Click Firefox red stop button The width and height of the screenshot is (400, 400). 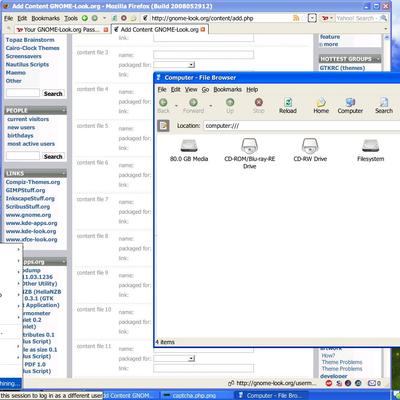click(x=124, y=18)
